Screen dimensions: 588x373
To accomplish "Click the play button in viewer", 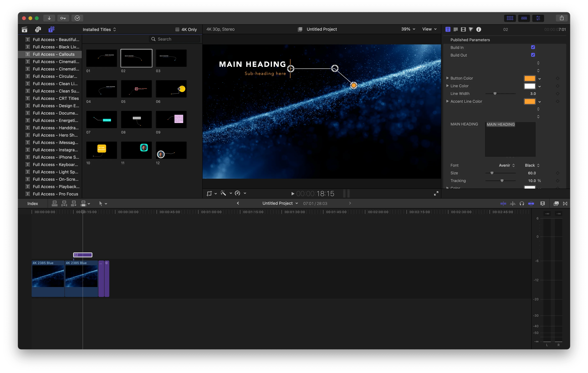I will pyautogui.click(x=293, y=194).
